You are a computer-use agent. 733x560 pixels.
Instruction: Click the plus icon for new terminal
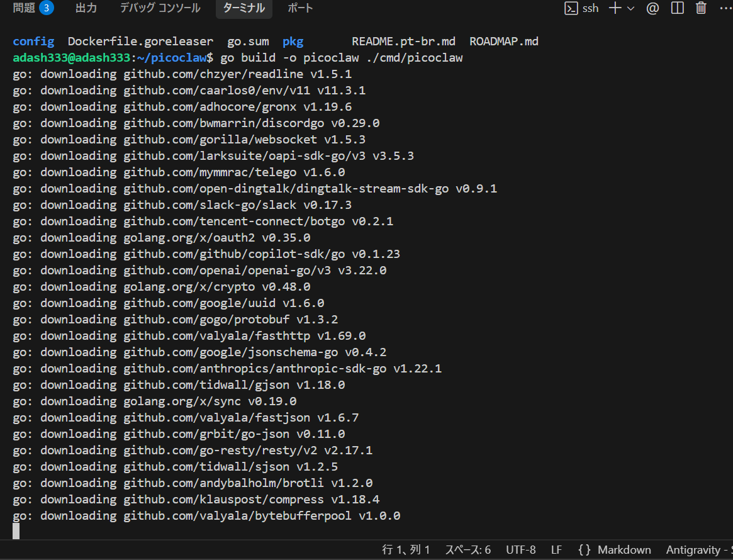(x=615, y=8)
